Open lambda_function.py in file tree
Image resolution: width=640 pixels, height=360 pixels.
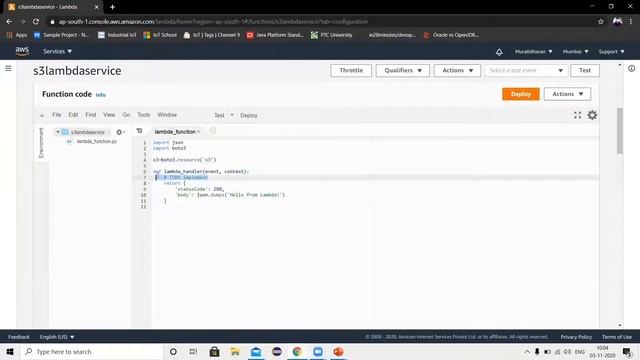[x=97, y=141]
